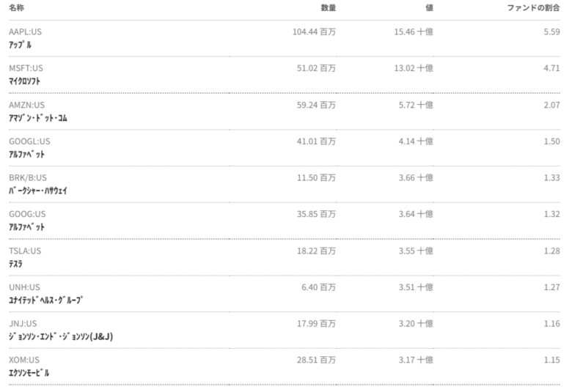Image resolution: width=572 pixels, height=392 pixels.
Task: Open the JNJ:US ticker link
Action: point(23,323)
